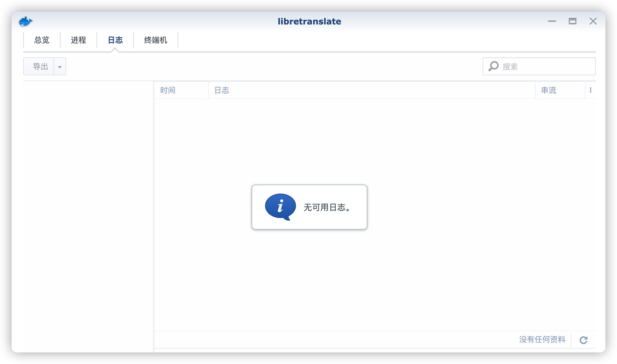617x364 pixels.
Task: Close the libretranslate window
Action: pos(593,21)
